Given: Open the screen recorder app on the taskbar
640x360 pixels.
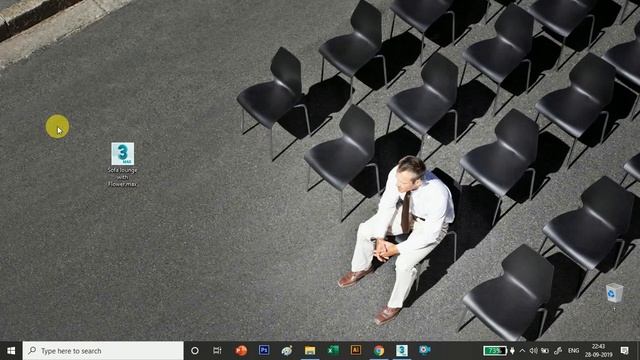Looking at the screenshot, I should click(424, 350).
